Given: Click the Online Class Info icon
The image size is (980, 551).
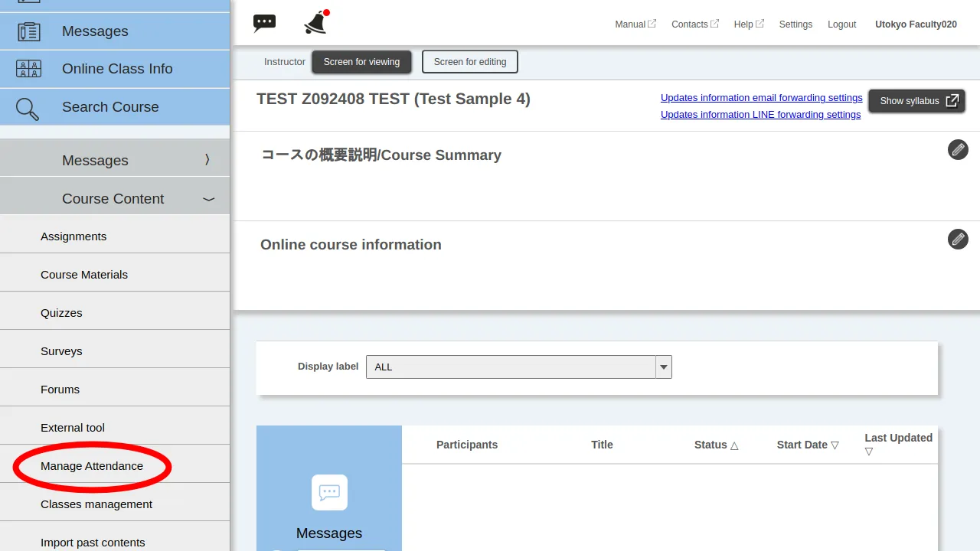Looking at the screenshot, I should click(28, 69).
